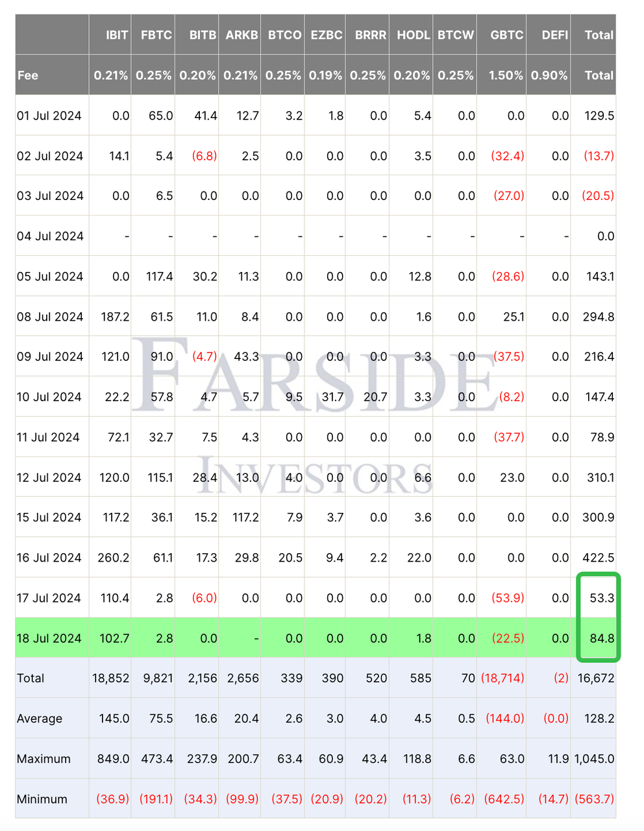
Task: Click the red (53.9) GBTC outflow cell
Action: click(x=509, y=598)
